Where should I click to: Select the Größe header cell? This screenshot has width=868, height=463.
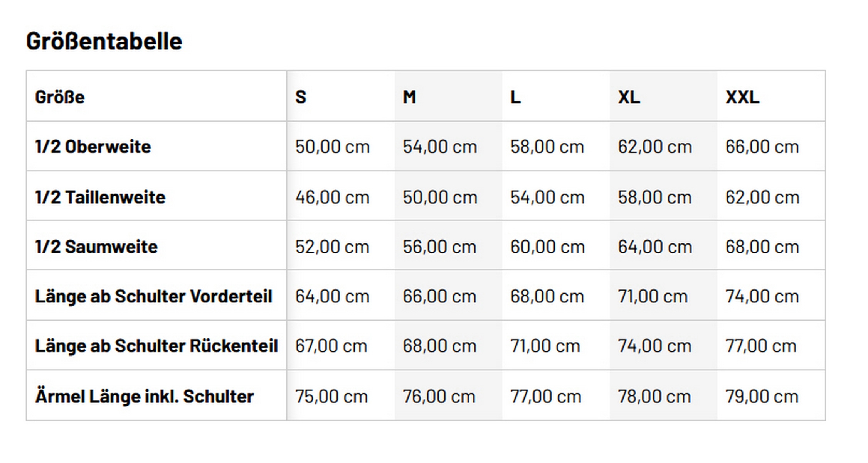pyautogui.click(x=60, y=97)
